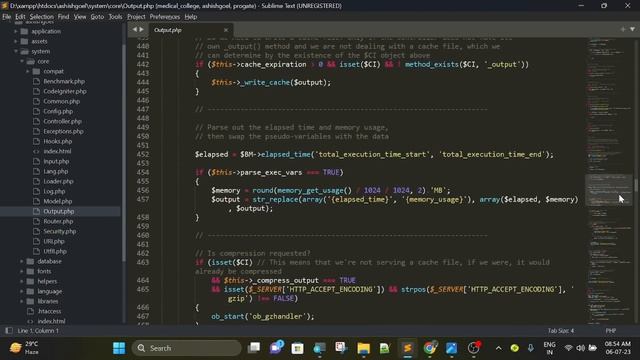Open volume control in tray
The image size is (640, 360).
tap(580, 348)
